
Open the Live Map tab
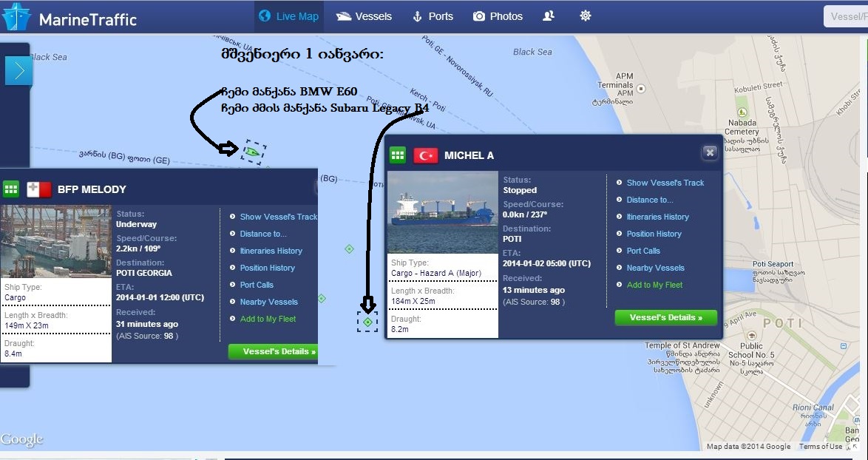click(x=289, y=16)
